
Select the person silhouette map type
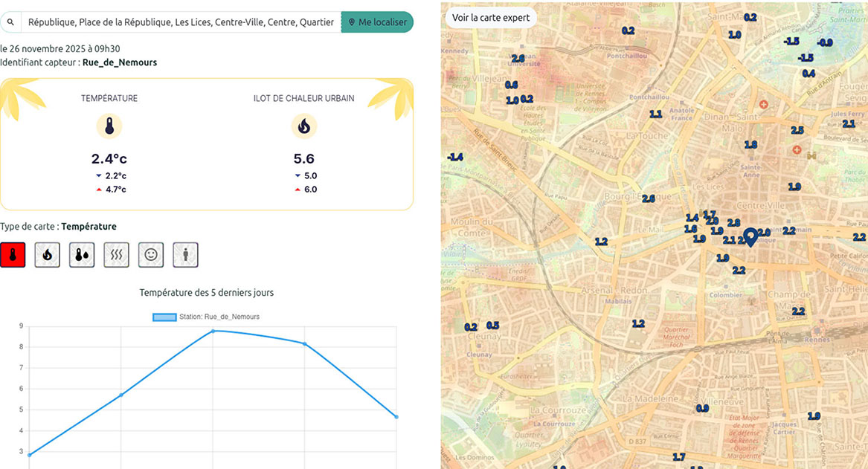click(x=185, y=255)
